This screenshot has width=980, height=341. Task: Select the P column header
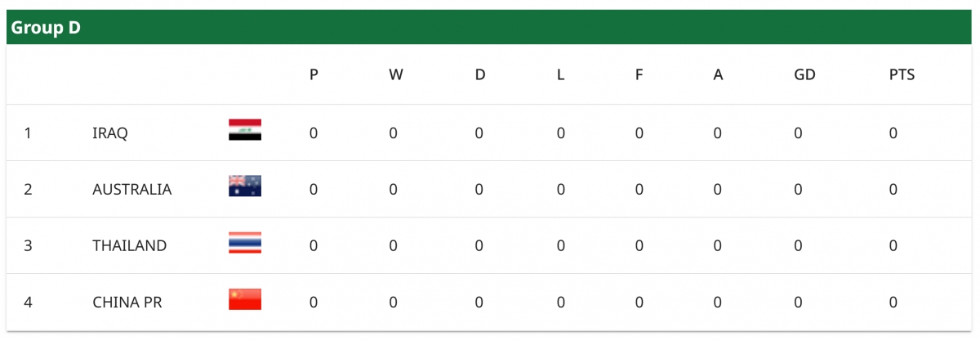coord(314,75)
